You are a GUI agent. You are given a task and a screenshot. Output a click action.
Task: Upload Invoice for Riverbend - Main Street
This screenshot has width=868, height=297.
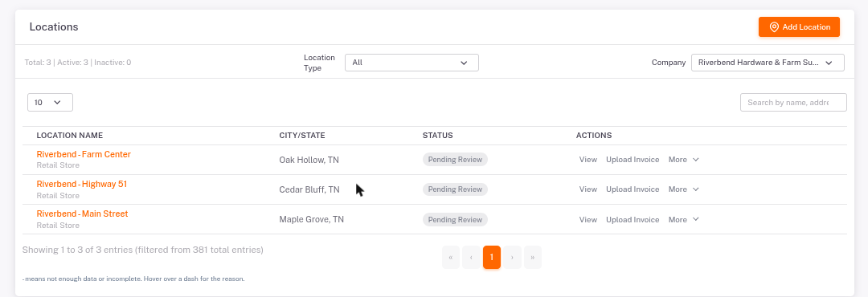point(633,220)
